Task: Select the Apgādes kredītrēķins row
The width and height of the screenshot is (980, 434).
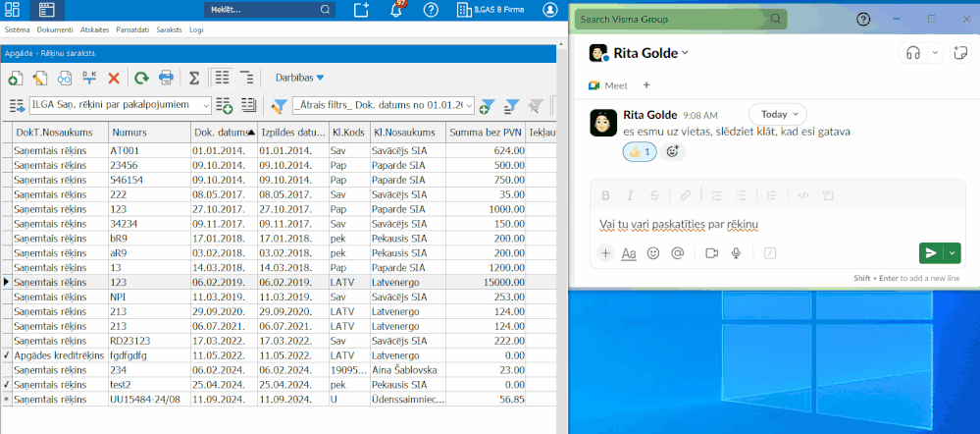Action: (280, 355)
